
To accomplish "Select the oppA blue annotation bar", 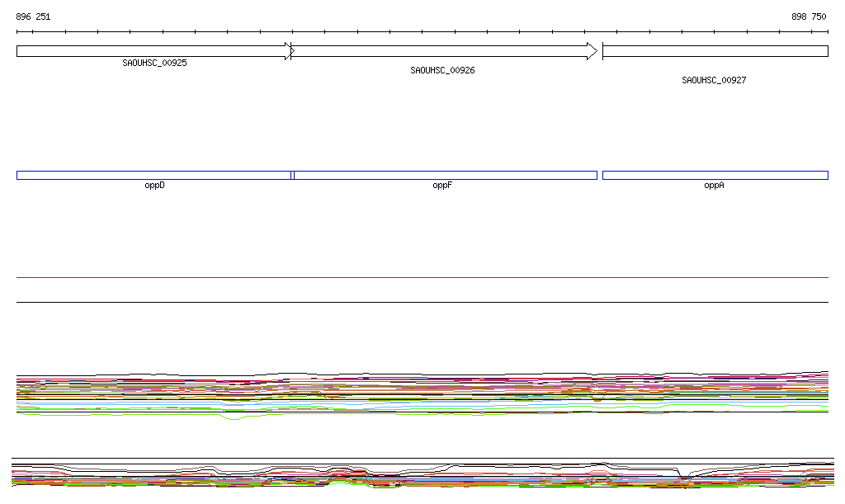I will [715, 175].
